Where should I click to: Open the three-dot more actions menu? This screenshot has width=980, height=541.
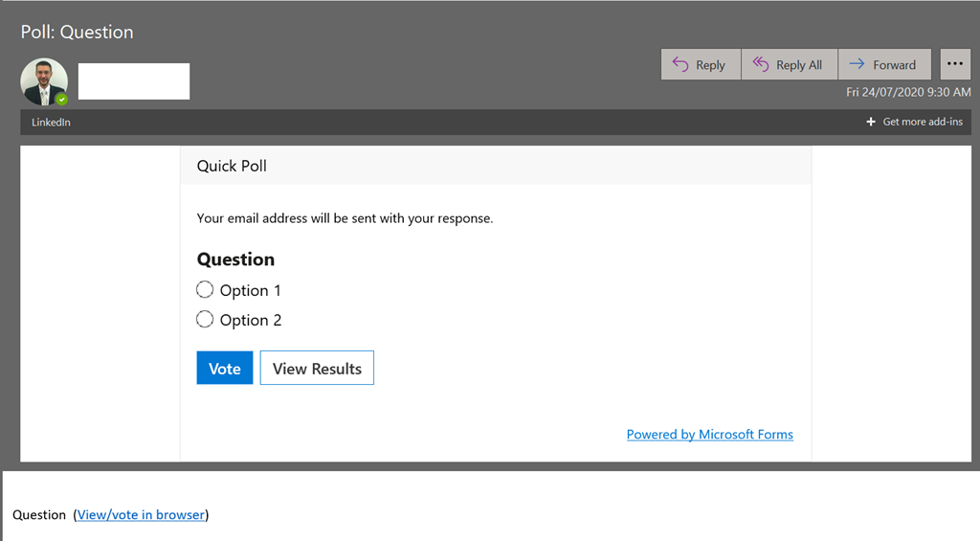(x=955, y=64)
